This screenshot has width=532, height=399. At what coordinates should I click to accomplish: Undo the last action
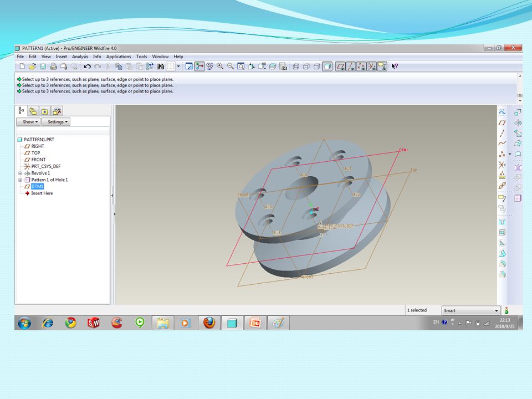tap(87, 66)
